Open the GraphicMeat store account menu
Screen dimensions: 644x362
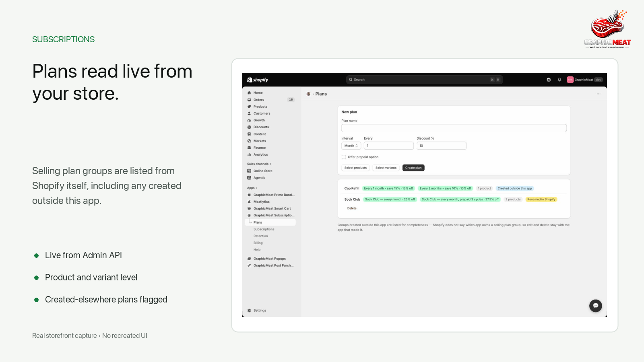point(585,80)
